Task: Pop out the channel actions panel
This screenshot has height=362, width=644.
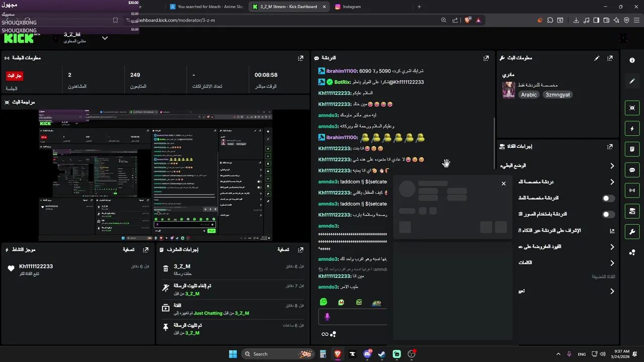Action: 610,147
